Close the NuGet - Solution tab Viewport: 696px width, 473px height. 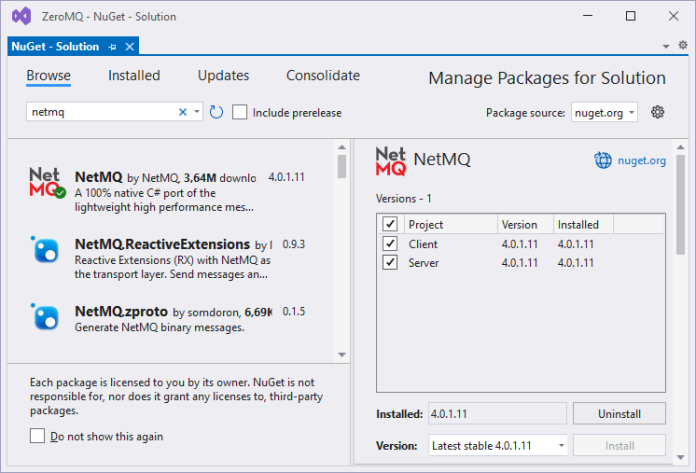(x=130, y=47)
